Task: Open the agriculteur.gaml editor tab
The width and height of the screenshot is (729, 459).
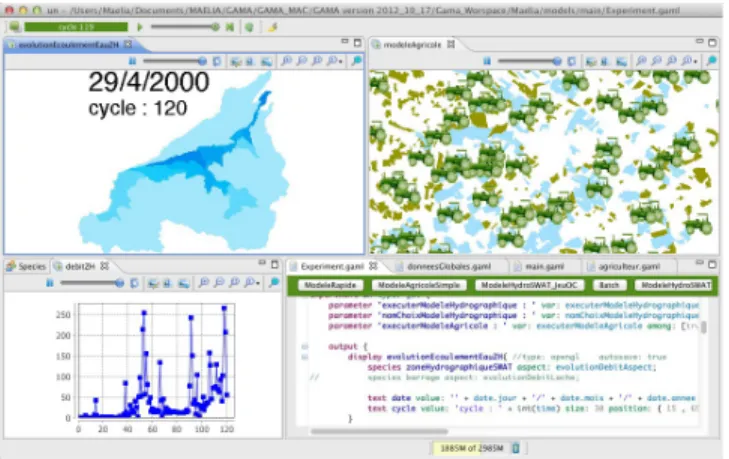Action: click(629, 266)
